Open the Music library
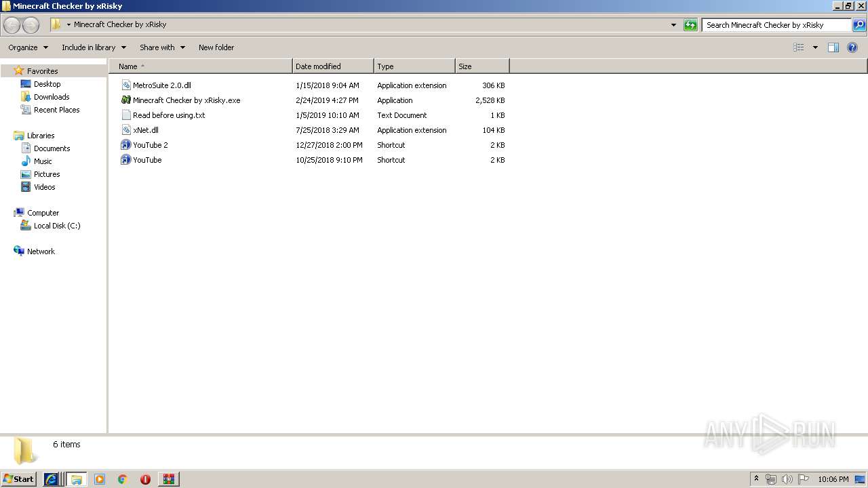This screenshot has width=868, height=488. click(43, 161)
